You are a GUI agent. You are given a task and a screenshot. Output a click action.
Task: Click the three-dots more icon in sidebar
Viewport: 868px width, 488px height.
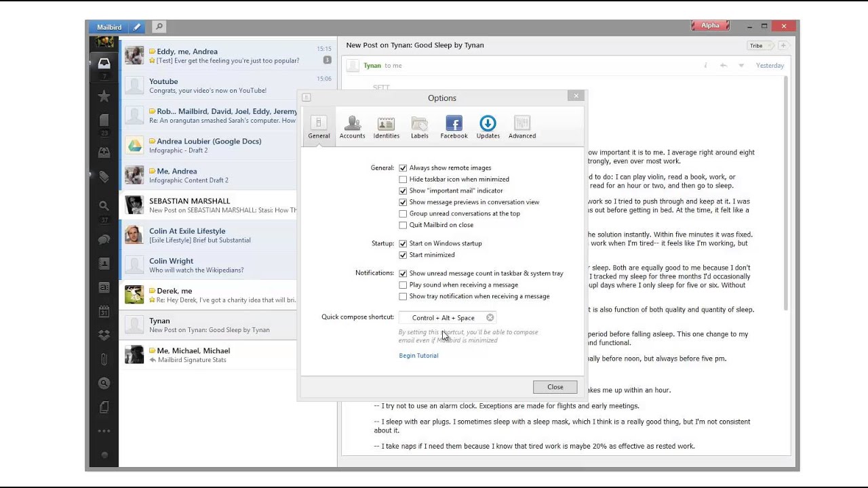tap(104, 431)
